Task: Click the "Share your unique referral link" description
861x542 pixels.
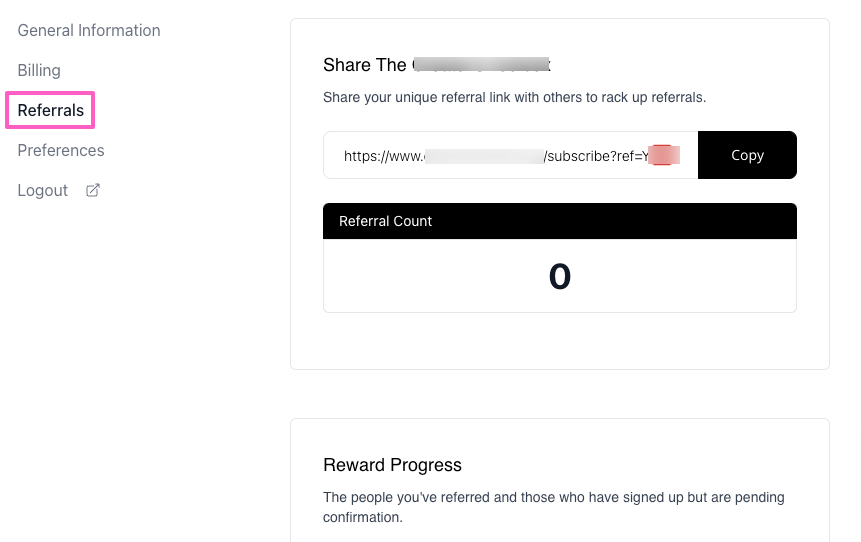Action: point(514,98)
